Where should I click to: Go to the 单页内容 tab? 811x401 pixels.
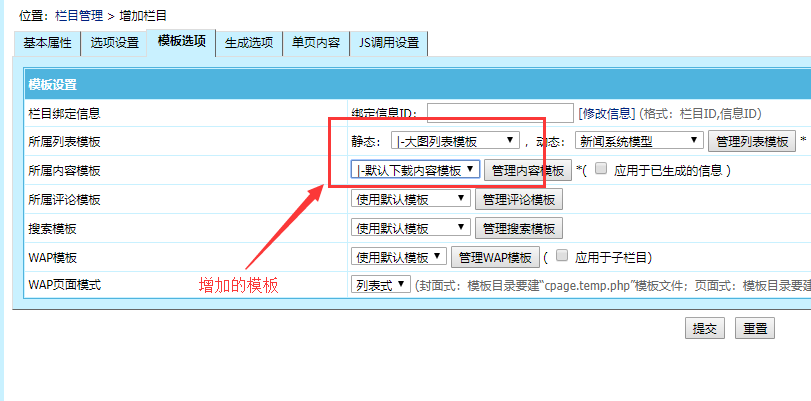pos(316,43)
